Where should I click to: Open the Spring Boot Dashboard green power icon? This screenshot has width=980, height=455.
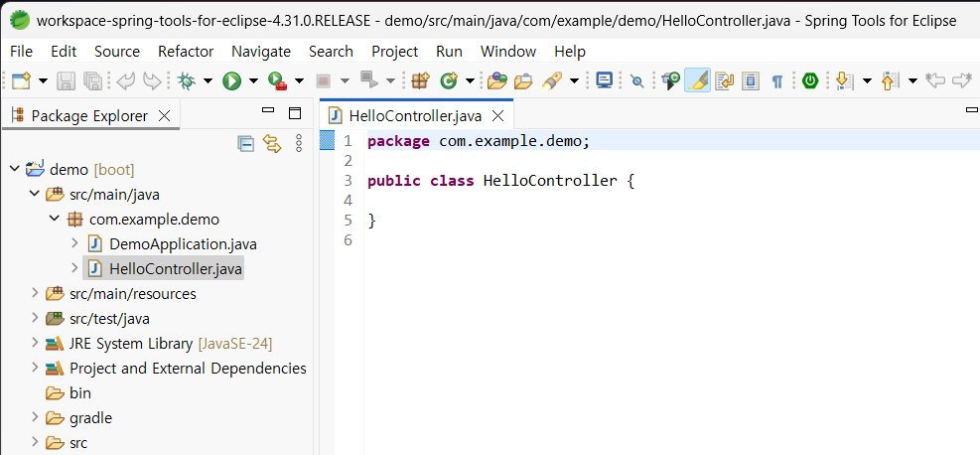[810, 81]
